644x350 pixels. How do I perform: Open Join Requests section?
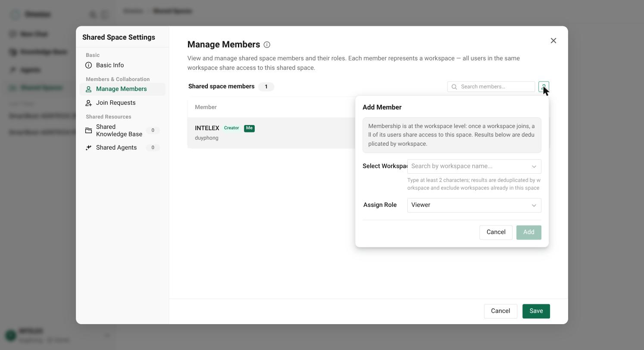pyautogui.click(x=122, y=103)
